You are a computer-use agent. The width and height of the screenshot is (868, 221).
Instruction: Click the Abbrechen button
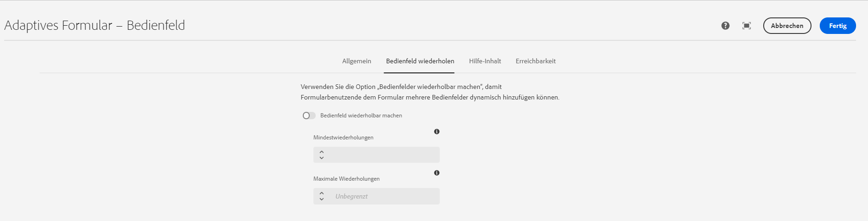787,26
